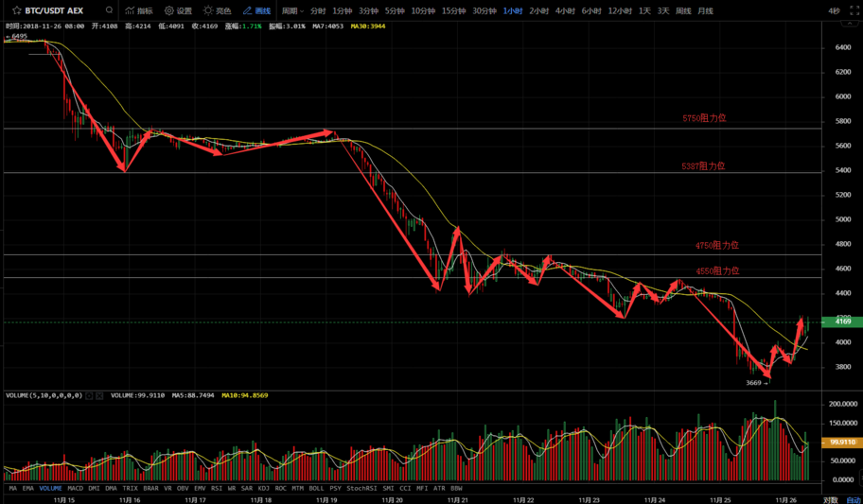Show the BOLL indicator
863x504 pixels.
click(316, 488)
